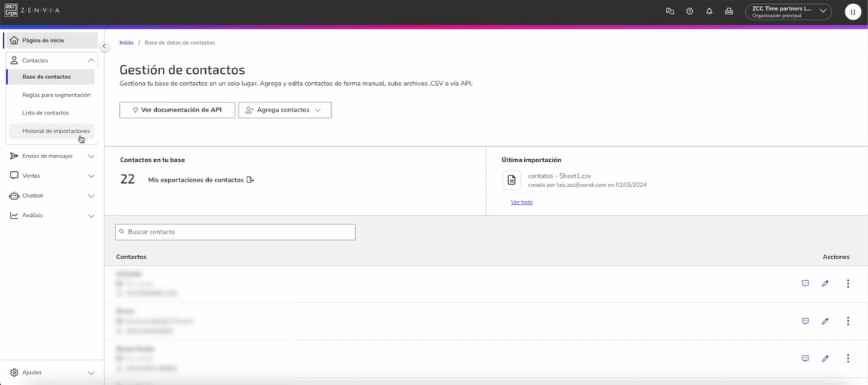This screenshot has width=868, height=385.
Task: Click the Zenvia logo
Action: (32, 11)
